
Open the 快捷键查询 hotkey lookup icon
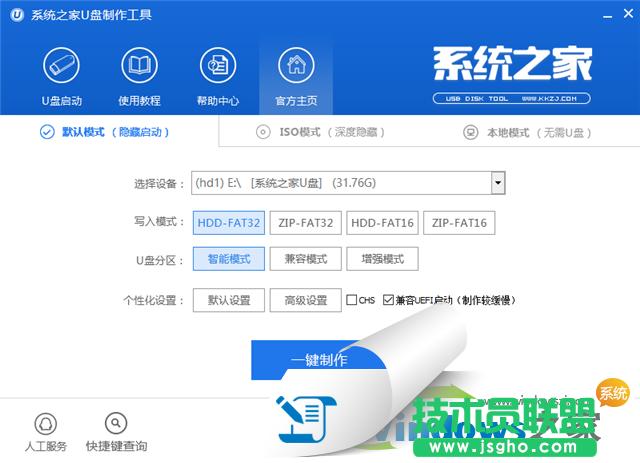click(116, 425)
